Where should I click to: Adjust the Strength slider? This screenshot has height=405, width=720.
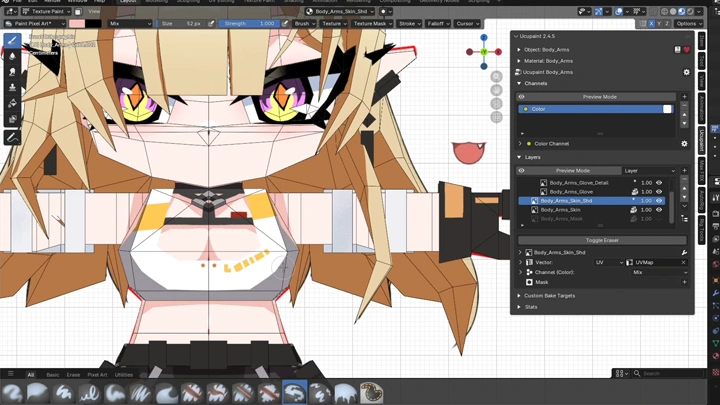(x=248, y=23)
